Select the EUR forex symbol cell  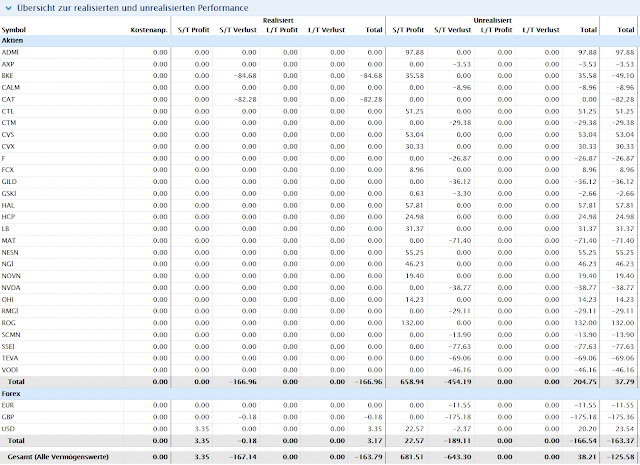pos(7,405)
